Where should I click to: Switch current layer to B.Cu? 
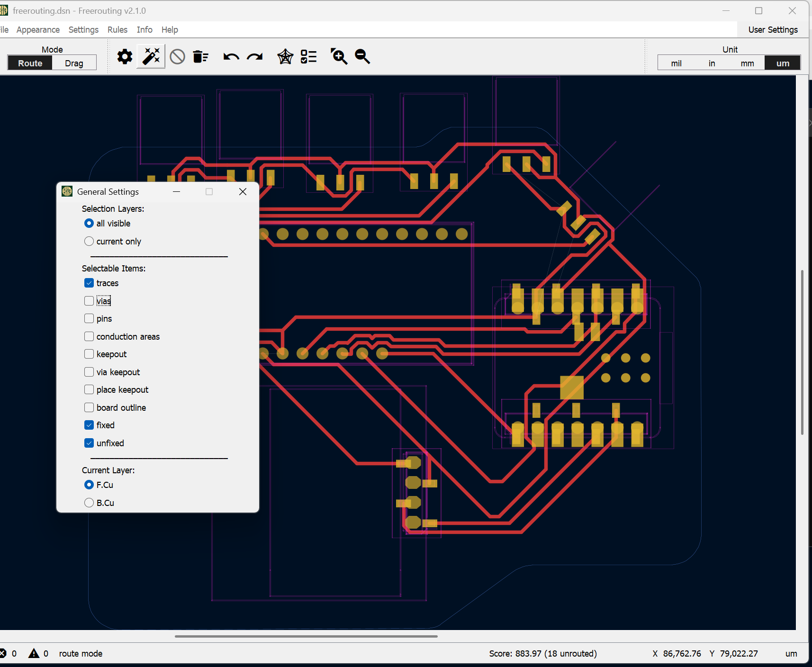(x=89, y=503)
